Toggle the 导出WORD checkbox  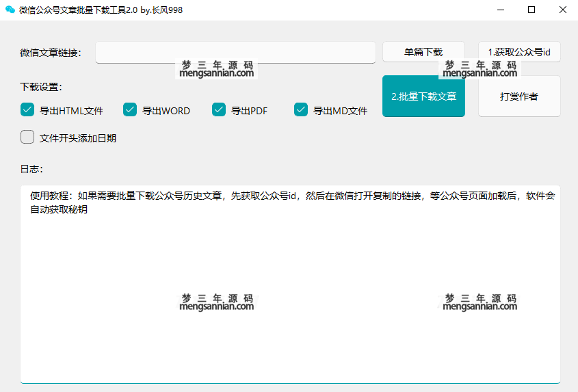[x=130, y=110]
